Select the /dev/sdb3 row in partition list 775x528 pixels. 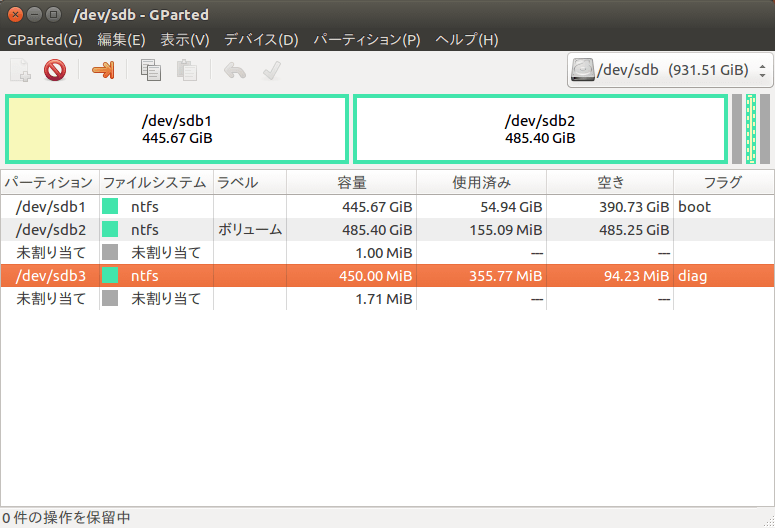pos(388,275)
